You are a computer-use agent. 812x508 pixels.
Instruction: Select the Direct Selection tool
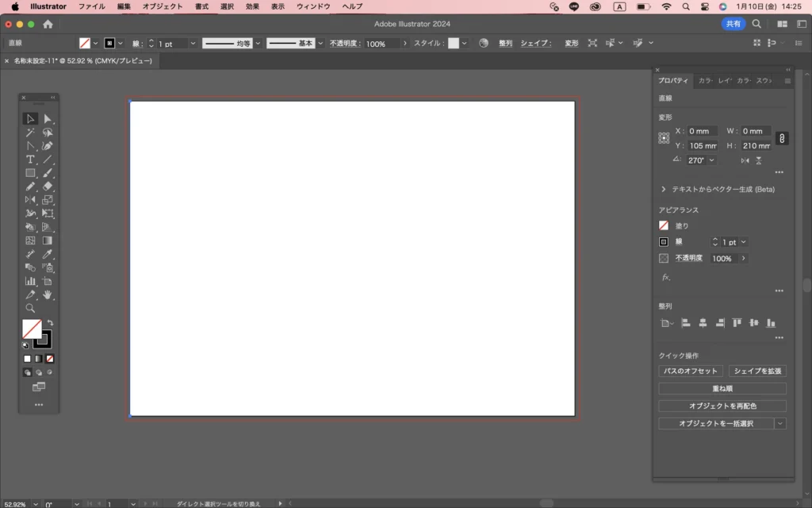click(x=48, y=119)
